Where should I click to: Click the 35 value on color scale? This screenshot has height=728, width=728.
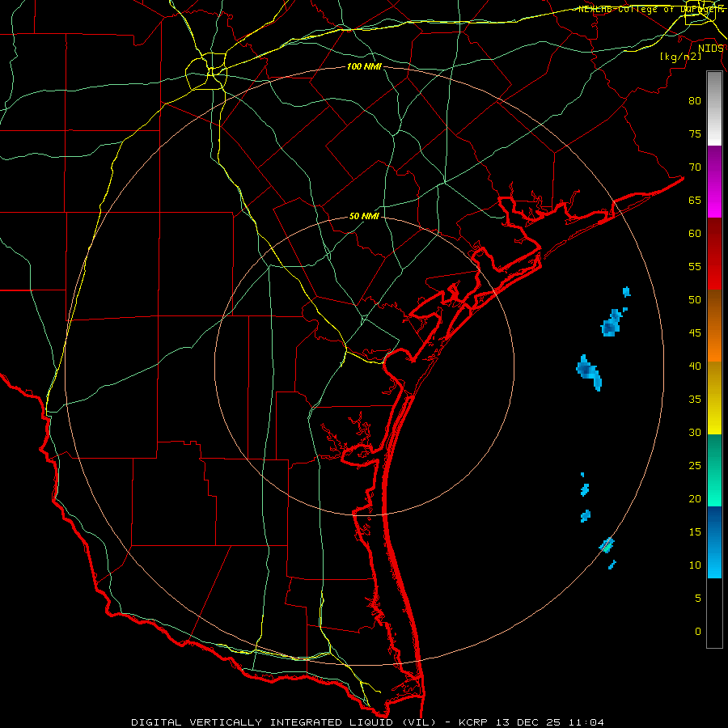tap(695, 400)
